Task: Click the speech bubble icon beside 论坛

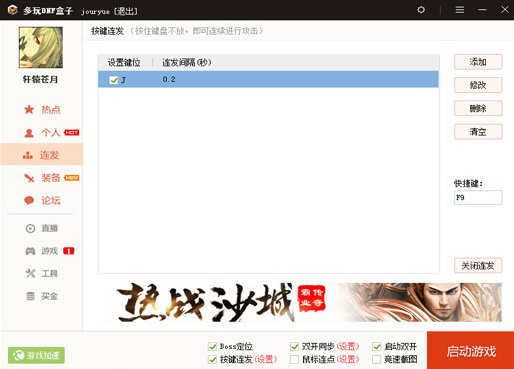Action: point(29,200)
